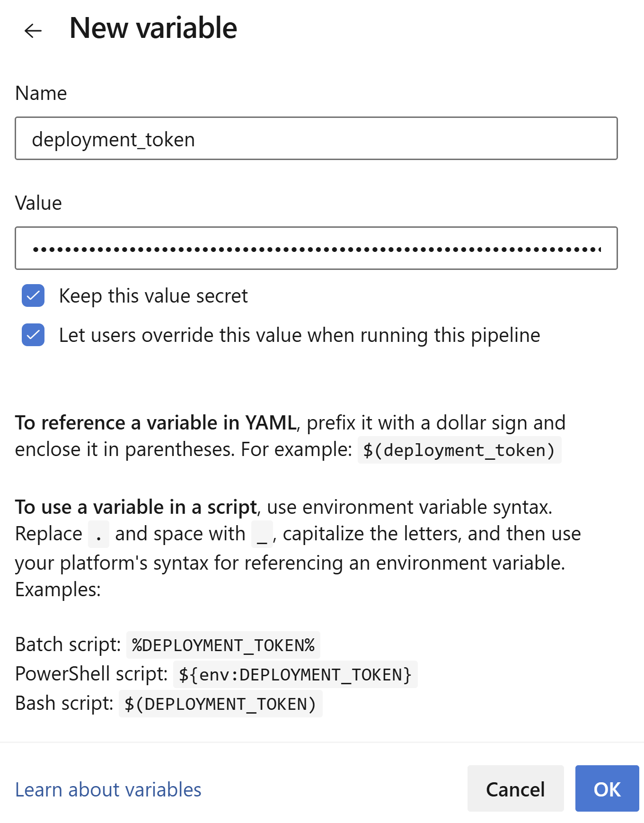644x823 pixels.
Task: Click the New variable heading
Action: click(153, 28)
